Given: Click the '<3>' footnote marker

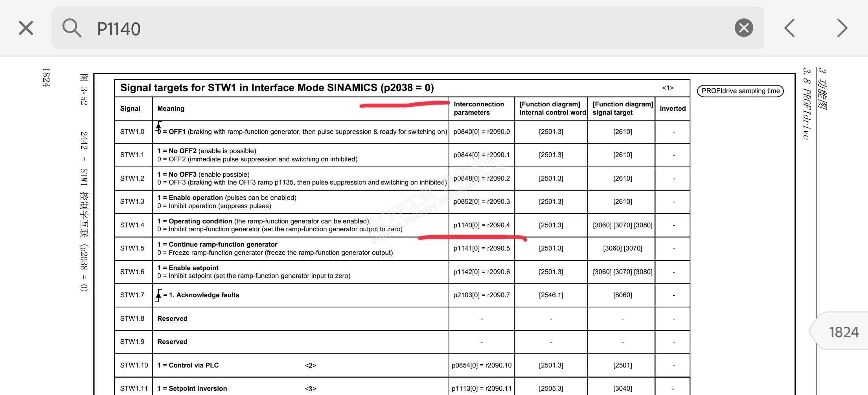Looking at the screenshot, I should click(x=311, y=389).
